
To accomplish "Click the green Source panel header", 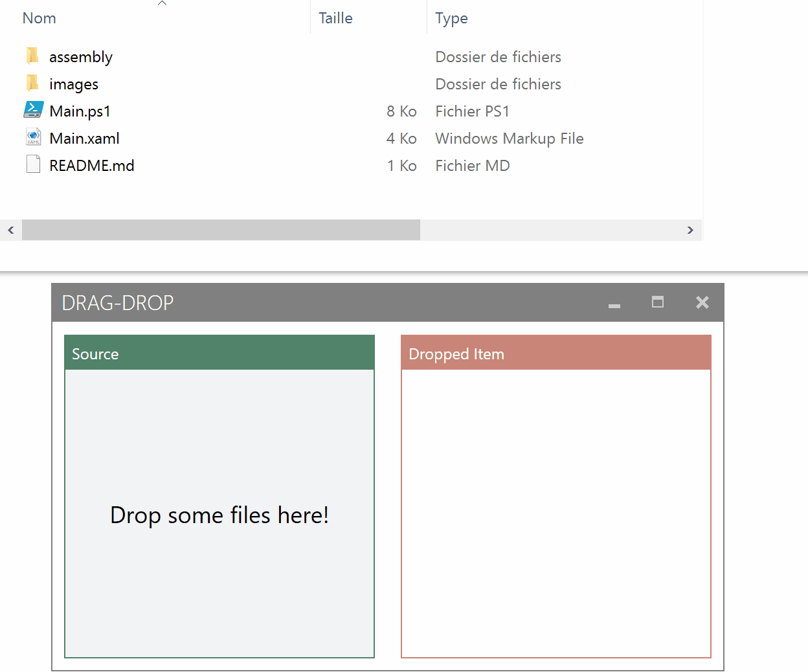I will (219, 353).
